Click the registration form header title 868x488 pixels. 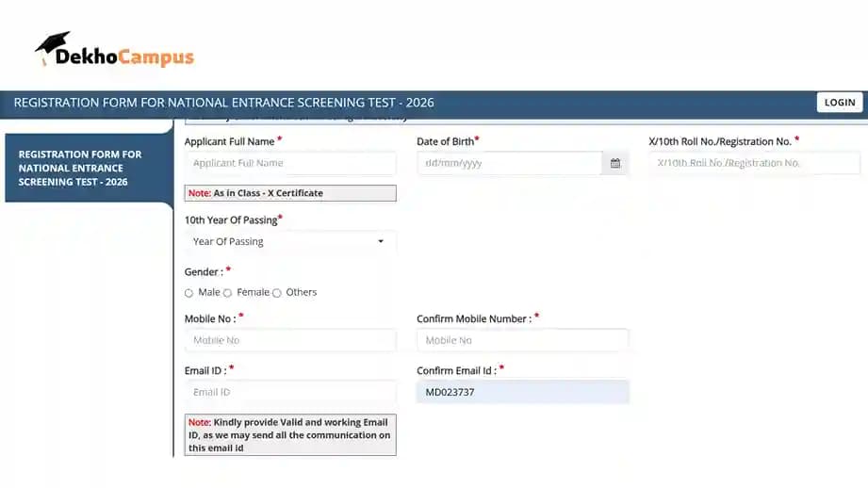(223, 103)
